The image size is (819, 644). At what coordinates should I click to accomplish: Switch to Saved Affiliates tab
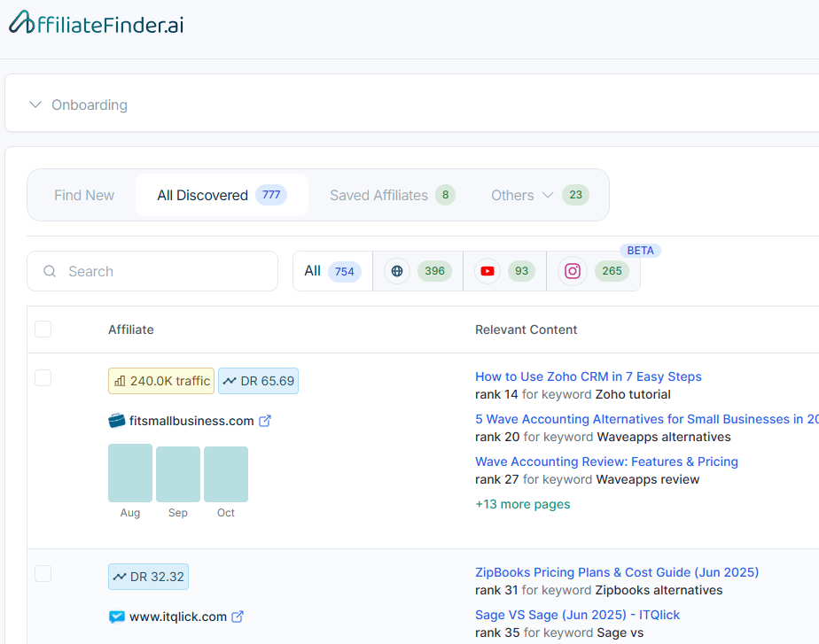(393, 195)
